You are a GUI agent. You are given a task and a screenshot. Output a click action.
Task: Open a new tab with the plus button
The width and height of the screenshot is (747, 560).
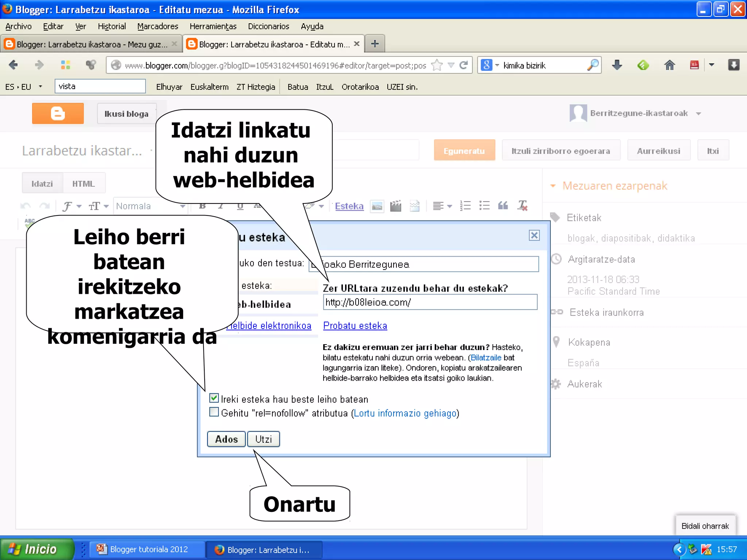point(375,44)
